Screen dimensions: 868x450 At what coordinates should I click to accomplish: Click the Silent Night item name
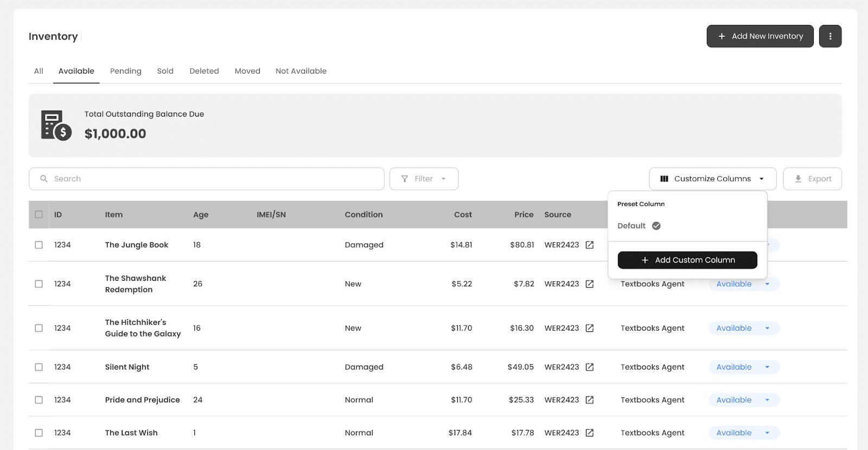tap(127, 367)
